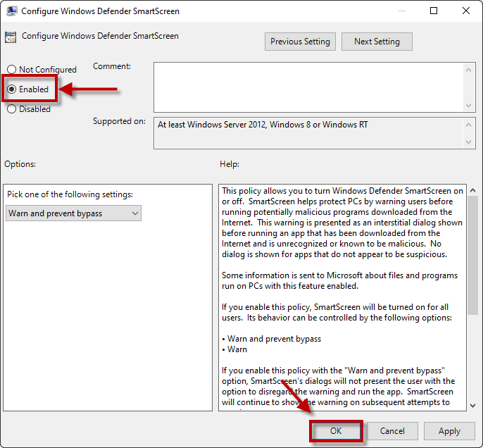Click the Supported on box scroll up arrow

468,125
